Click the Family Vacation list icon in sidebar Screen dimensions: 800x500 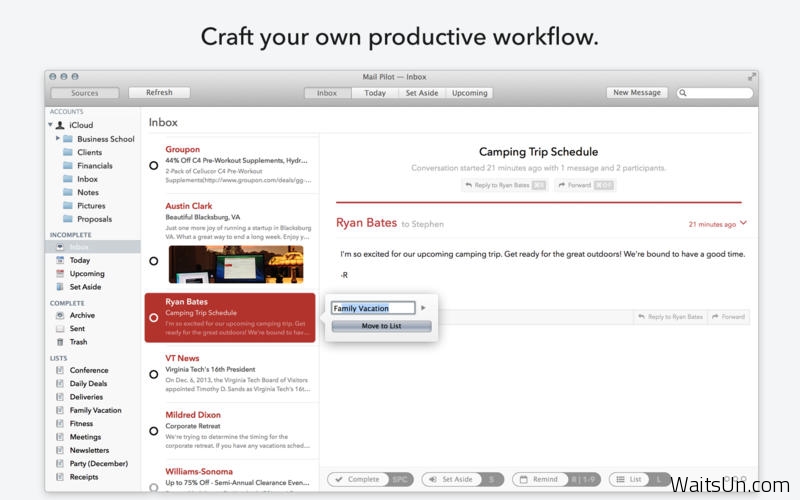click(60, 410)
